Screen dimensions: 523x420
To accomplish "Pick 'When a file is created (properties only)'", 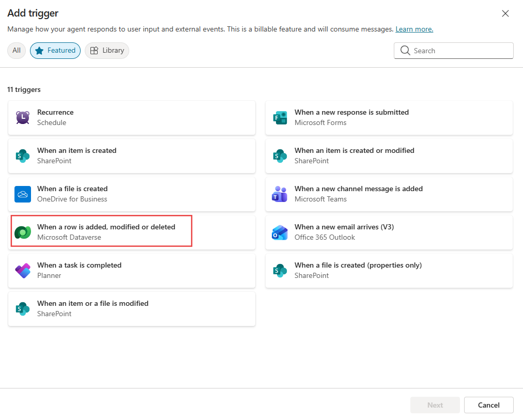I will [389, 271].
